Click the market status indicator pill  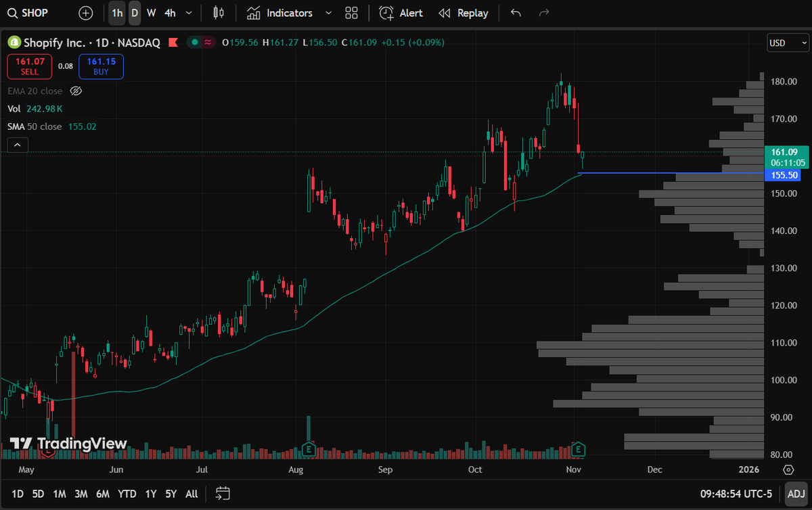202,43
